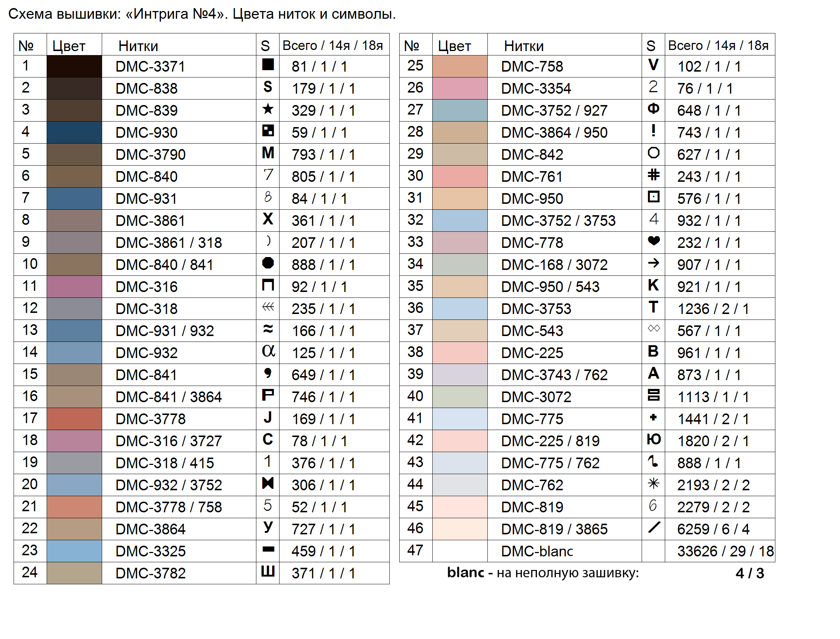Viewport: 840px width, 639px height.
Task: Select the letter Ю symbol for DMC-225 / 819
Action: point(654,439)
